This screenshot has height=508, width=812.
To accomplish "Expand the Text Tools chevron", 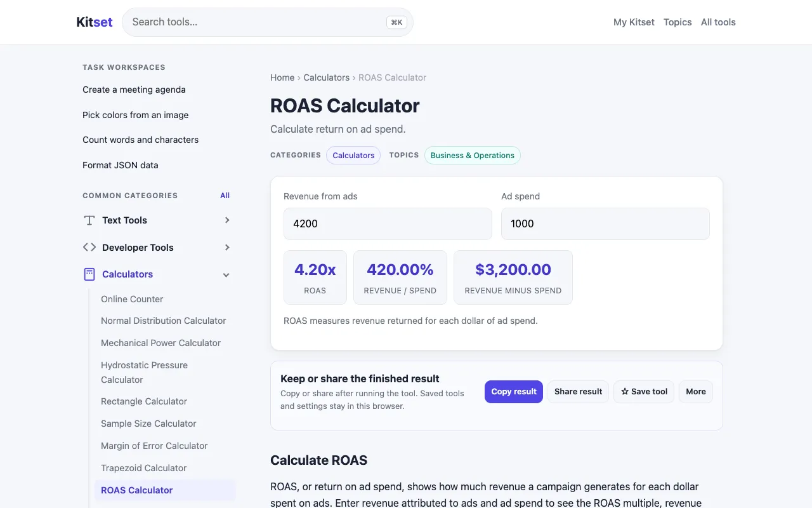I will coord(227,220).
